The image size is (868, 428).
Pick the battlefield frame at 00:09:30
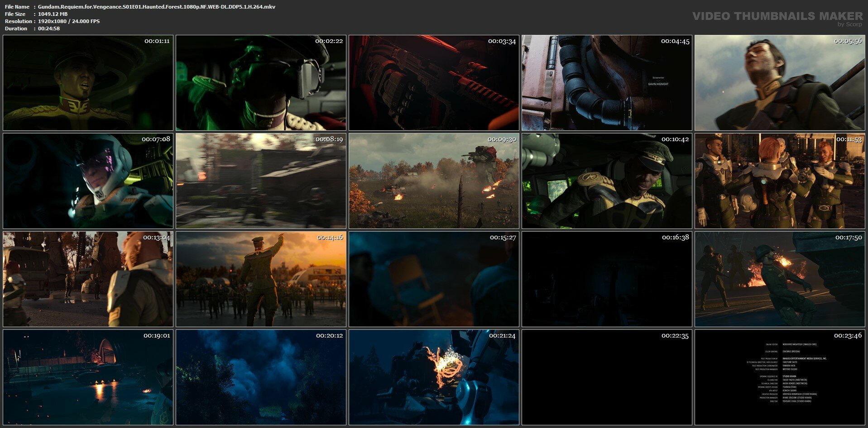[434, 181]
